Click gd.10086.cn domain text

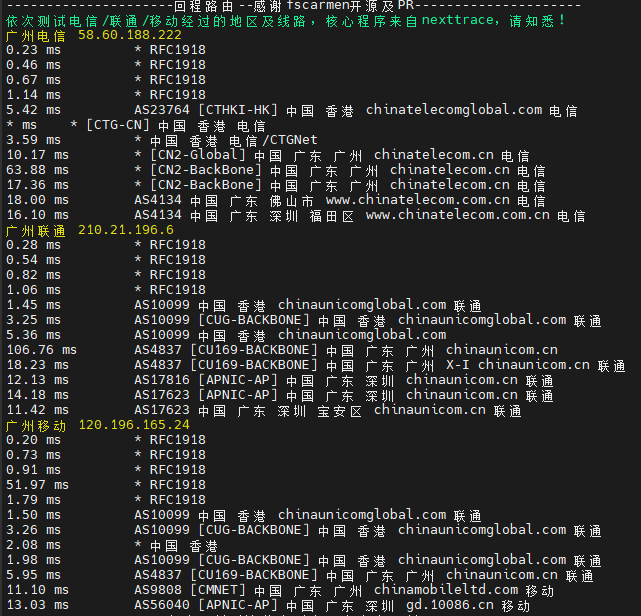(x=450, y=605)
